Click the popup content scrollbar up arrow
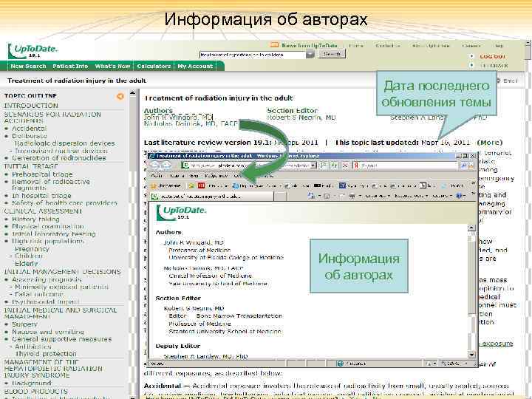This screenshot has height=399, width=532. [471, 228]
